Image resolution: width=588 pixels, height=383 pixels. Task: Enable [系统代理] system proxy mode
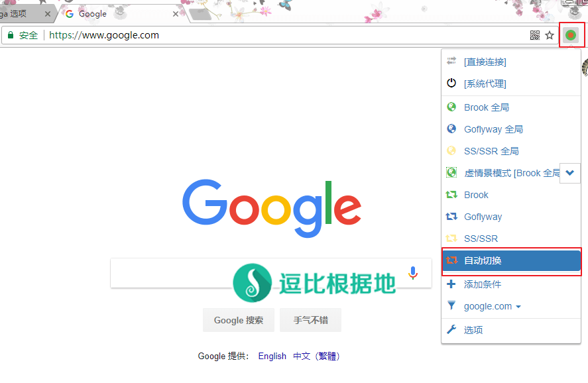[x=485, y=83]
